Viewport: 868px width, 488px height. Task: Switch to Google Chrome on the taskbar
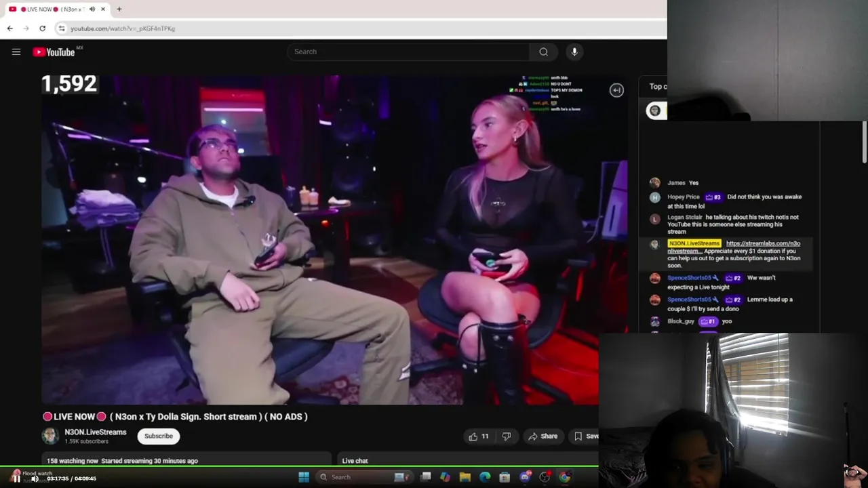coord(564,477)
